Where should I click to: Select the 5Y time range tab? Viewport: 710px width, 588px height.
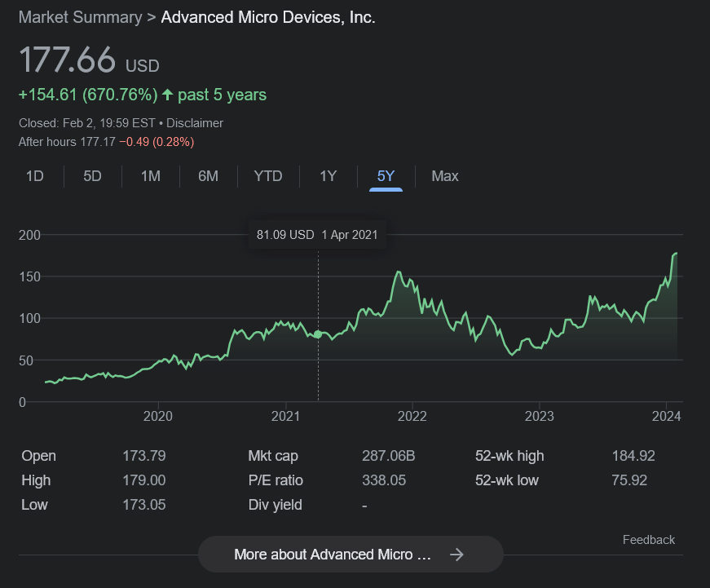(x=386, y=176)
